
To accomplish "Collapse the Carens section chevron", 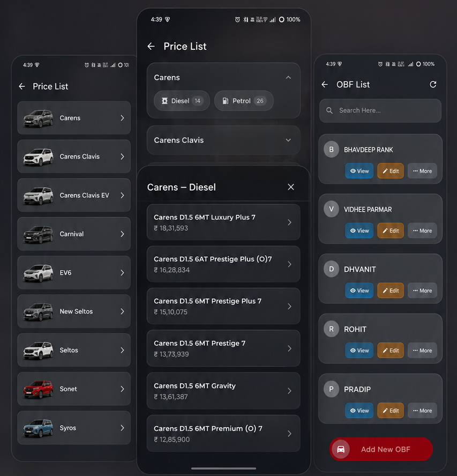I will coord(288,77).
